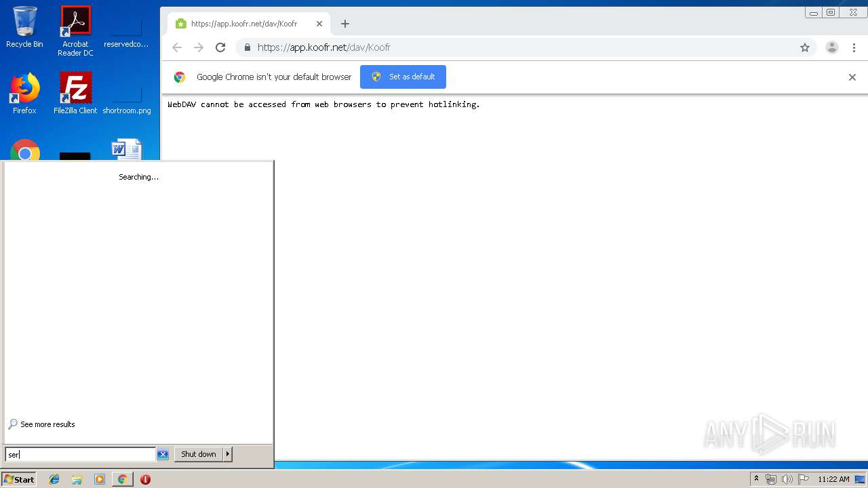Open Windows Media Player from the taskbar

[x=100, y=479]
